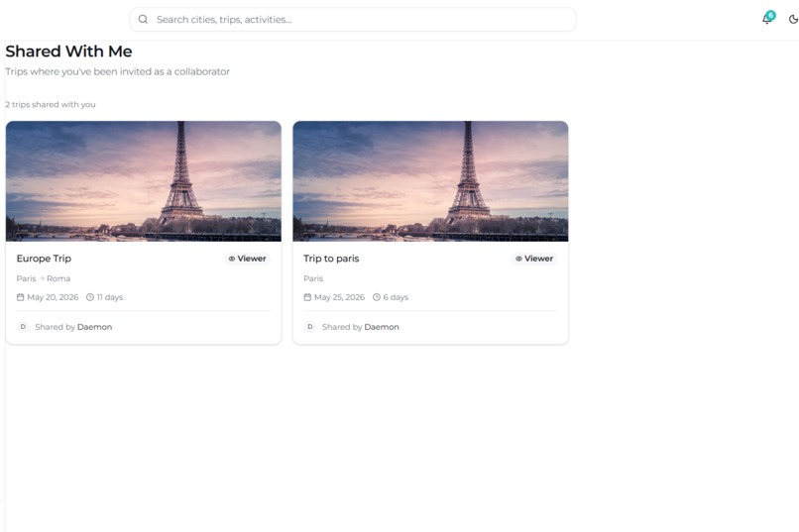Click the search magnifier icon
This screenshot has width=799, height=532.
coord(143,20)
